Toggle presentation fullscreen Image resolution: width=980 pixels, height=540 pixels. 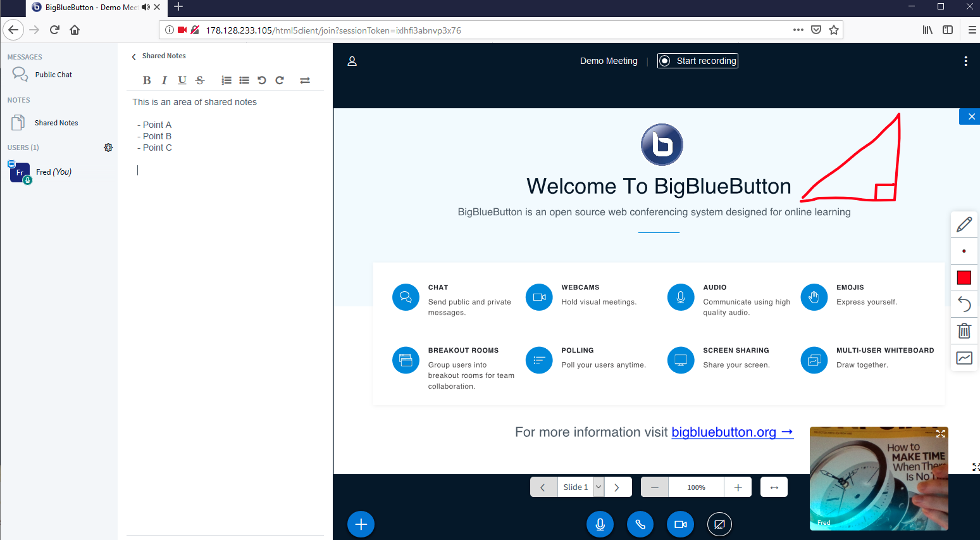click(x=976, y=467)
